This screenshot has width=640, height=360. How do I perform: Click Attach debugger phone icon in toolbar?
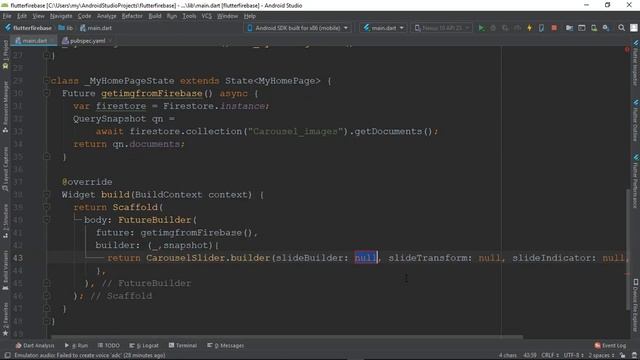[541, 28]
